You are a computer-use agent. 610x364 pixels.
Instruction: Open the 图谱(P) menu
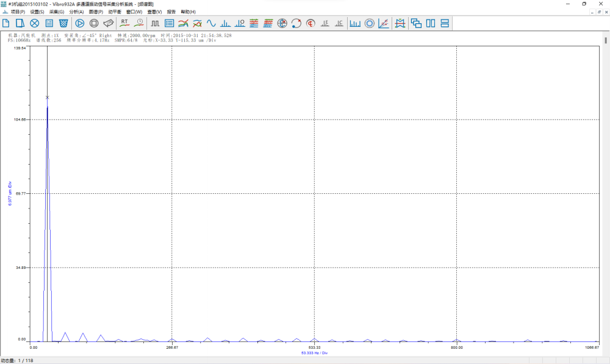(x=96, y=12)
